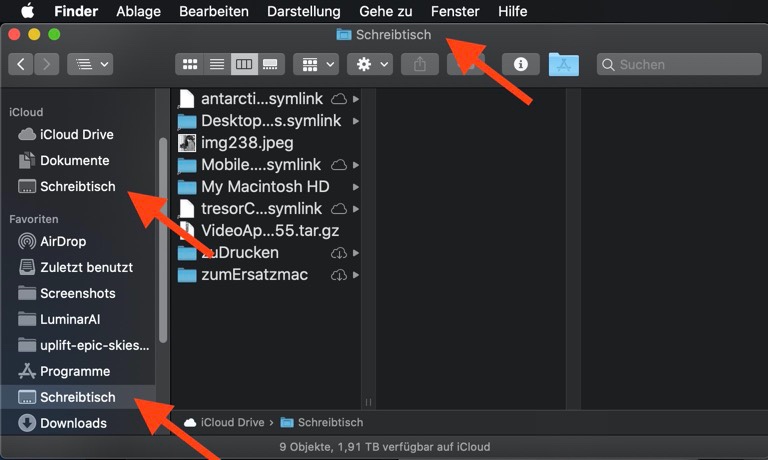Click iCloud status icon on antarcti...symlink row
This screenshot has height=460, width=768.
tap(338, 99)
